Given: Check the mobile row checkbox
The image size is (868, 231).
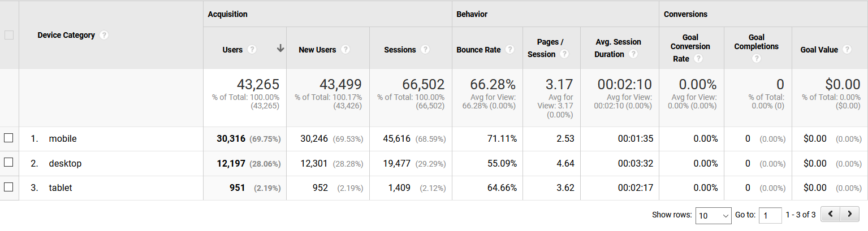Looking at the screenshot, I should click(x=8, y=138).
